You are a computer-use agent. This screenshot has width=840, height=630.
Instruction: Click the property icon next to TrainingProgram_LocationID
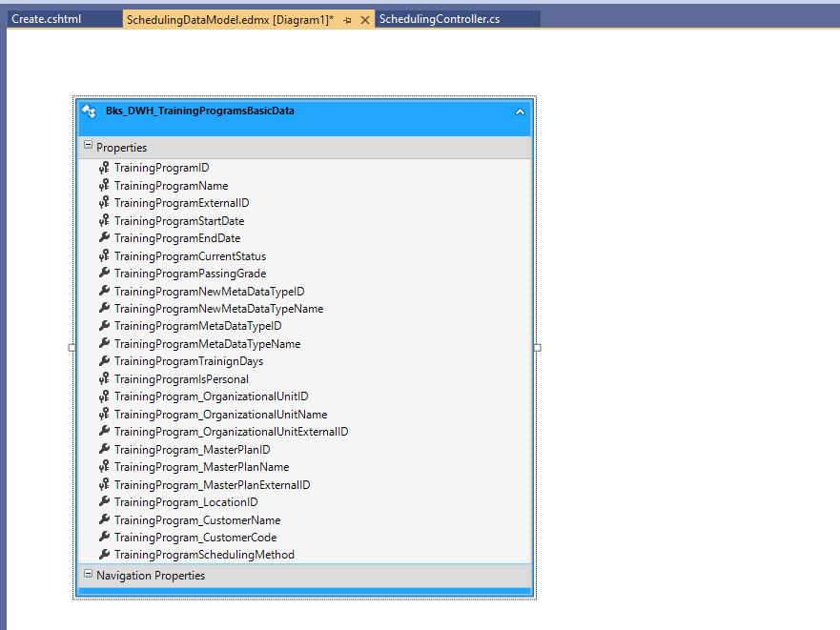tap(103, 502)
